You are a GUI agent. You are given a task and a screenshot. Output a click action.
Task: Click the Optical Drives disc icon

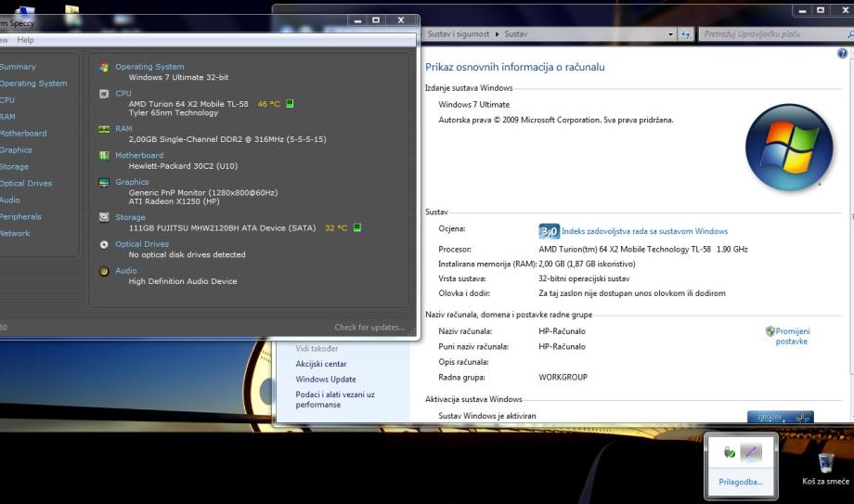(104, 244)
